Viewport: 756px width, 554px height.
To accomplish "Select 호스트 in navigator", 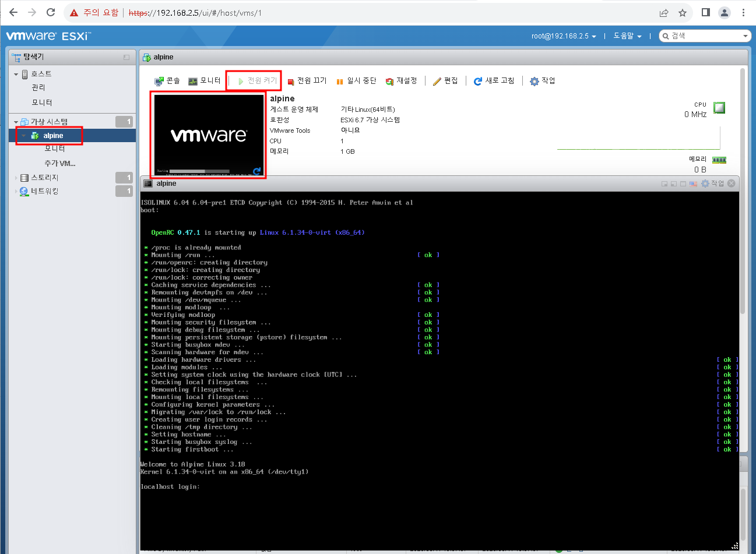I will 41,74.
